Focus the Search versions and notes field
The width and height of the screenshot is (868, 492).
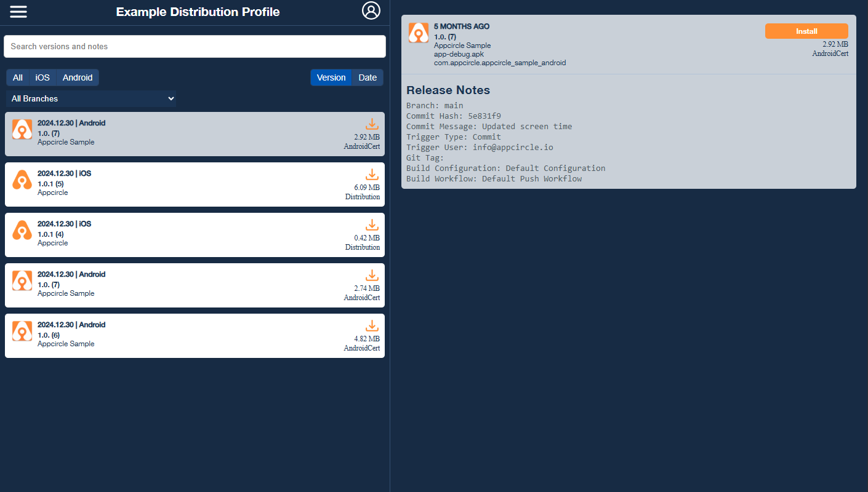point(195,47)
